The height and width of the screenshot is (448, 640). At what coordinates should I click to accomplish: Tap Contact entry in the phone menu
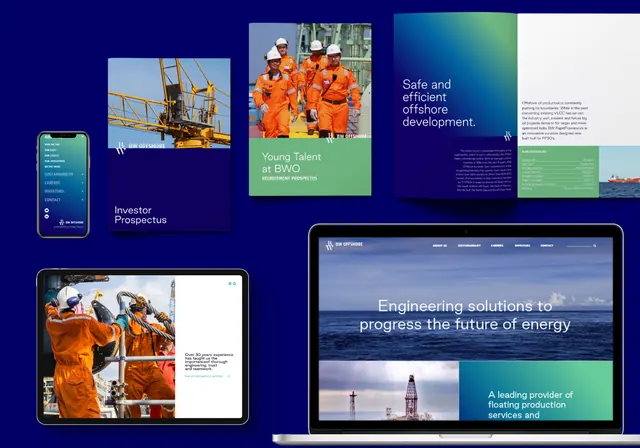click(x=52, y=200)
